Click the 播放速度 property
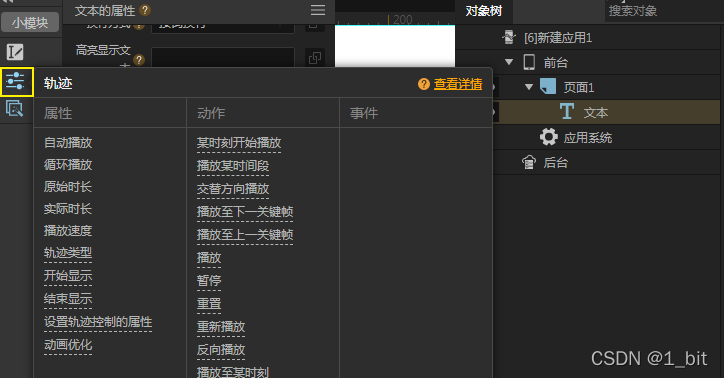The image size is (724, 378). click(68, 231)
